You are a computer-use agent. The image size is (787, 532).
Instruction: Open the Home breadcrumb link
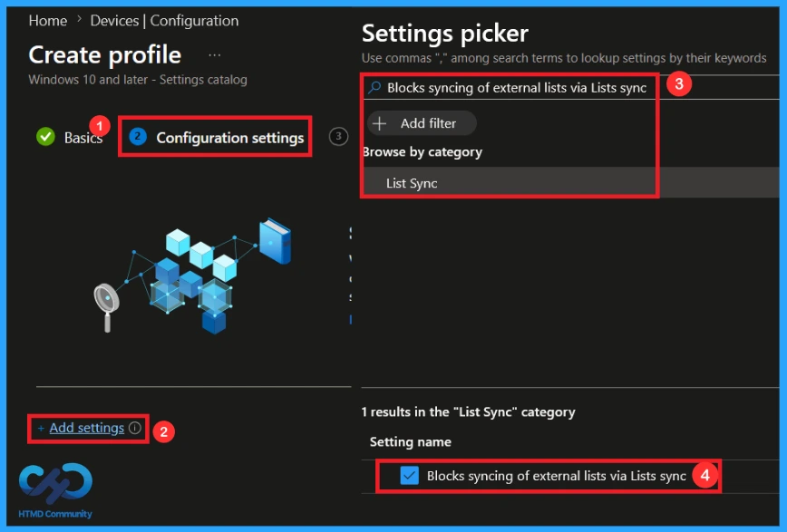tap(48, 21)
